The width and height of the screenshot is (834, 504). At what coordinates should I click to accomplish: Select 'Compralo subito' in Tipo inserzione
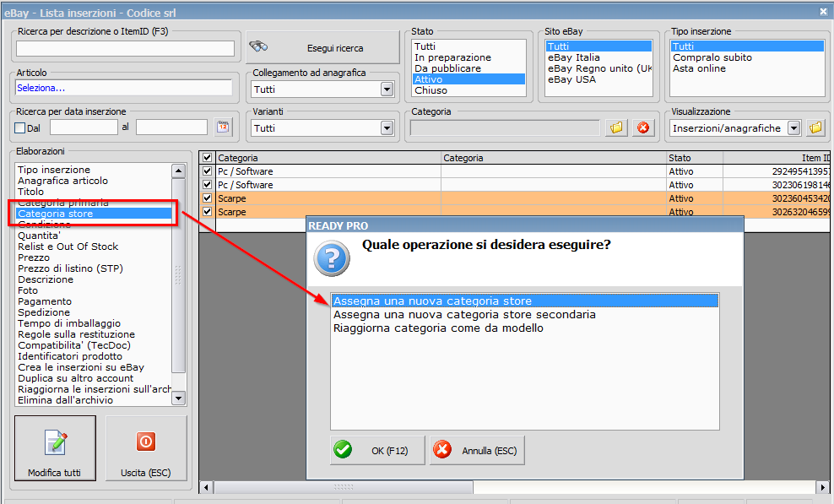(747, 57)
